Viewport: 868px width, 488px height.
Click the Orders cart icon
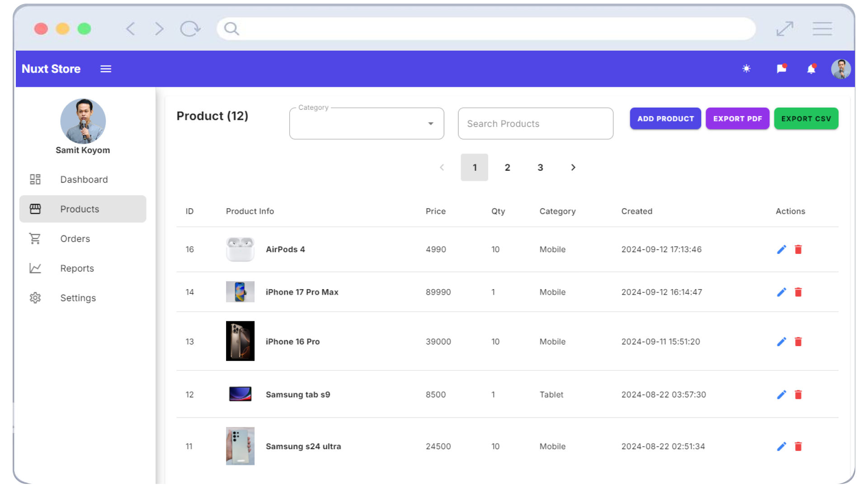tap(35, 239)
